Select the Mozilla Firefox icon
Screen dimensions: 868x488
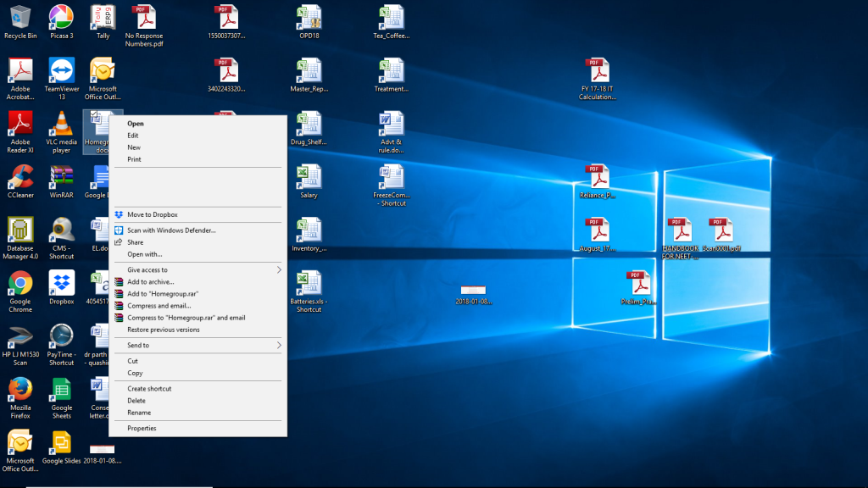point(20,398)
